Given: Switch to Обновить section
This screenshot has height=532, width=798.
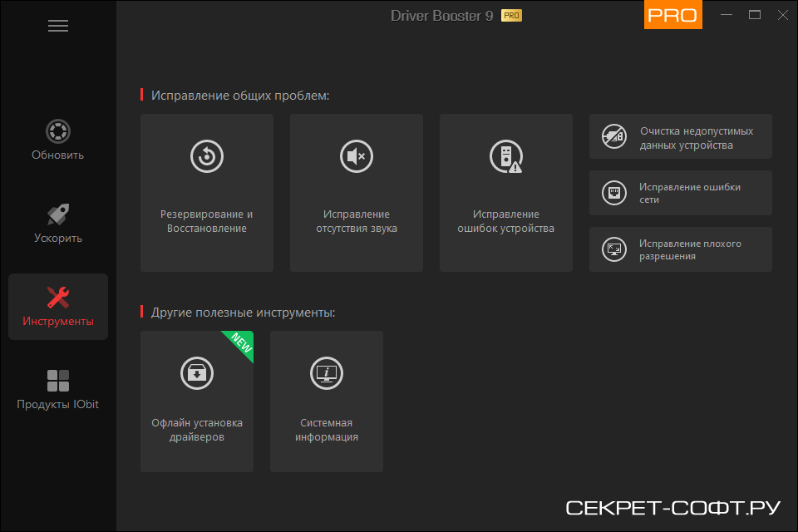Looking at the screenshot, I should coord(58,140).
